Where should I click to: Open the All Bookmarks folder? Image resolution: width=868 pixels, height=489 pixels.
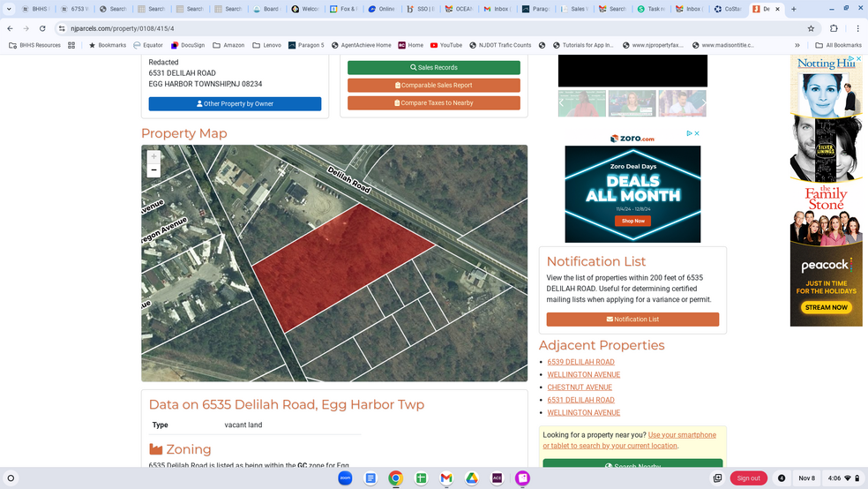(838, 45)
